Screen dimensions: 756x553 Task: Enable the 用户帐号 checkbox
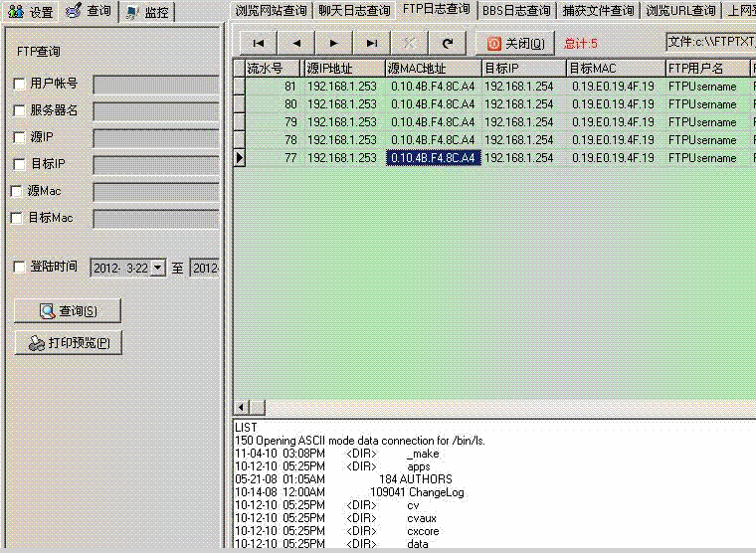20,84
